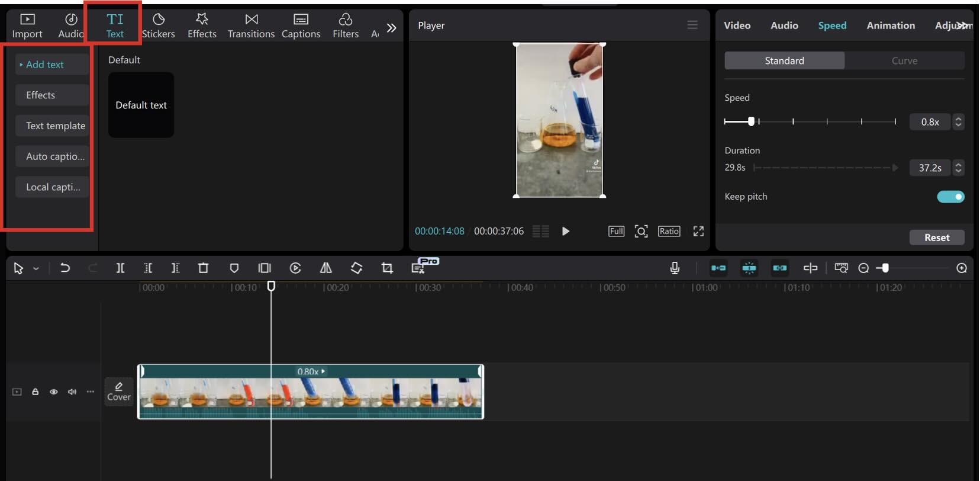Select Text template in sidebar
Viewport: 980px width, 481px height.
coord(52,126)
